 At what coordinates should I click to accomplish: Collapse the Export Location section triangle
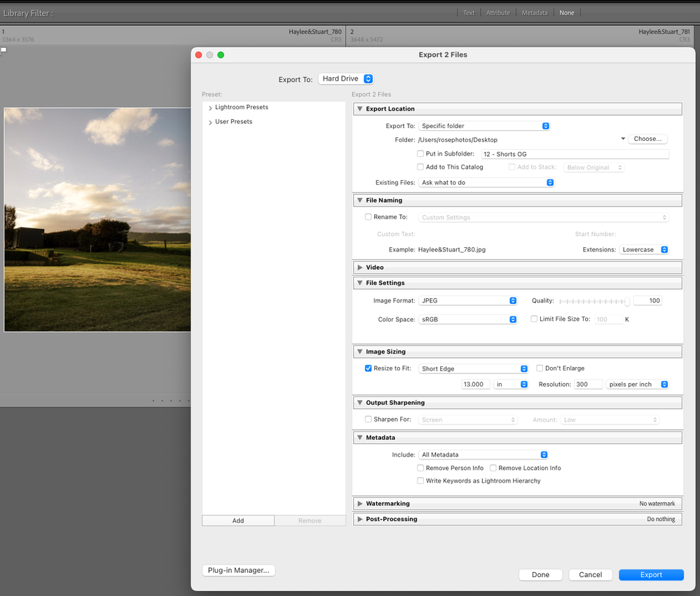pos(359,109)
